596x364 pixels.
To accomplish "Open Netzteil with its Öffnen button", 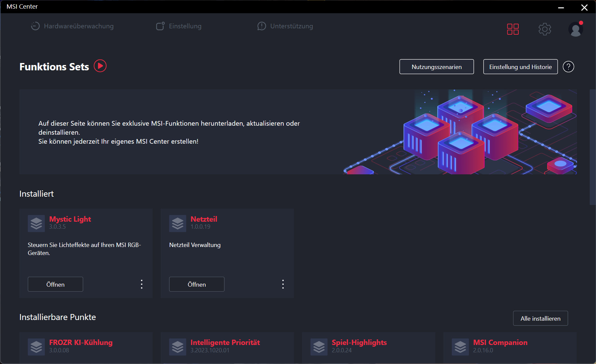I will (x=197, y=284).
